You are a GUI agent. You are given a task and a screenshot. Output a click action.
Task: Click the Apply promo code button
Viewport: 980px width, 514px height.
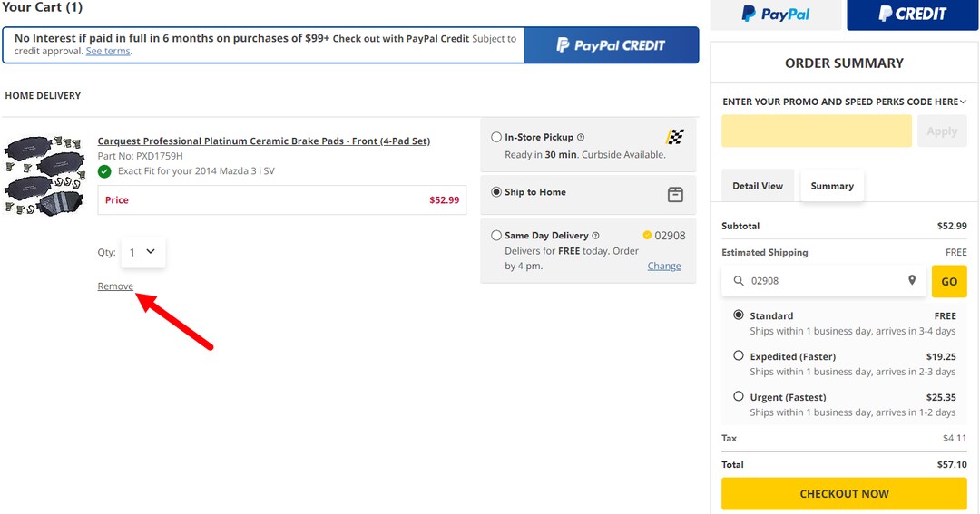click(942, 131)
